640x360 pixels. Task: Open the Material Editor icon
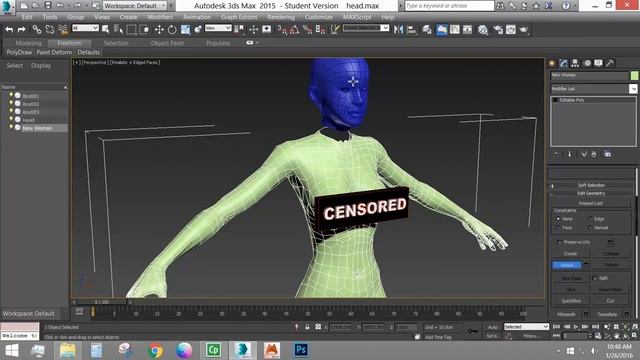483,29
